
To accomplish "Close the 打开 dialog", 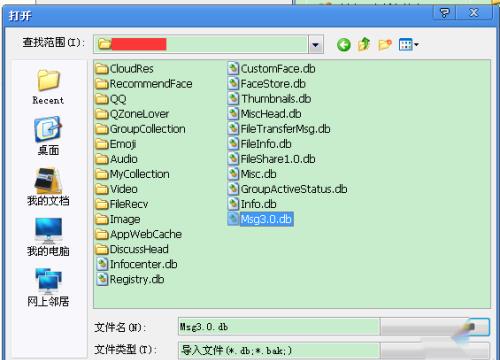I will tap(474, 13).
